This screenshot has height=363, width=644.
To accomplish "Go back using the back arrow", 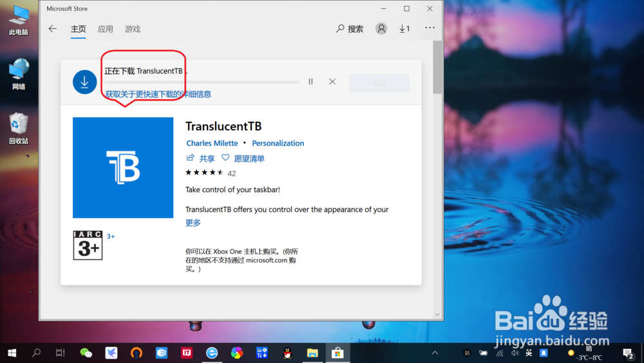I will tap(53, 29).
